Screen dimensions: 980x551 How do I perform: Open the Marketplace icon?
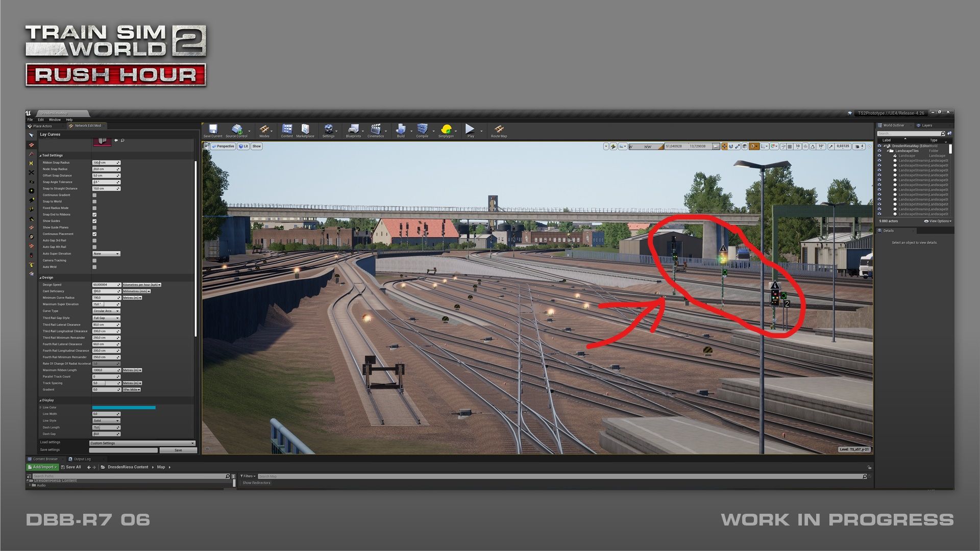305,130
